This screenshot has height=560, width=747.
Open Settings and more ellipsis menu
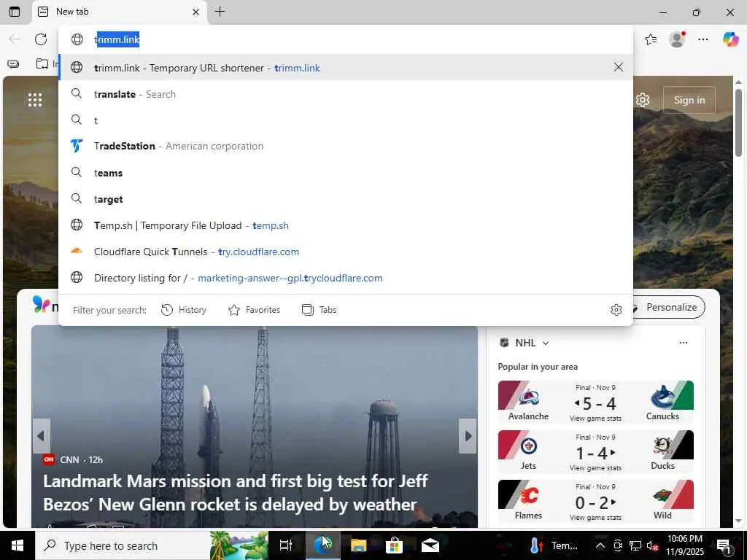(x=703, y=39)
